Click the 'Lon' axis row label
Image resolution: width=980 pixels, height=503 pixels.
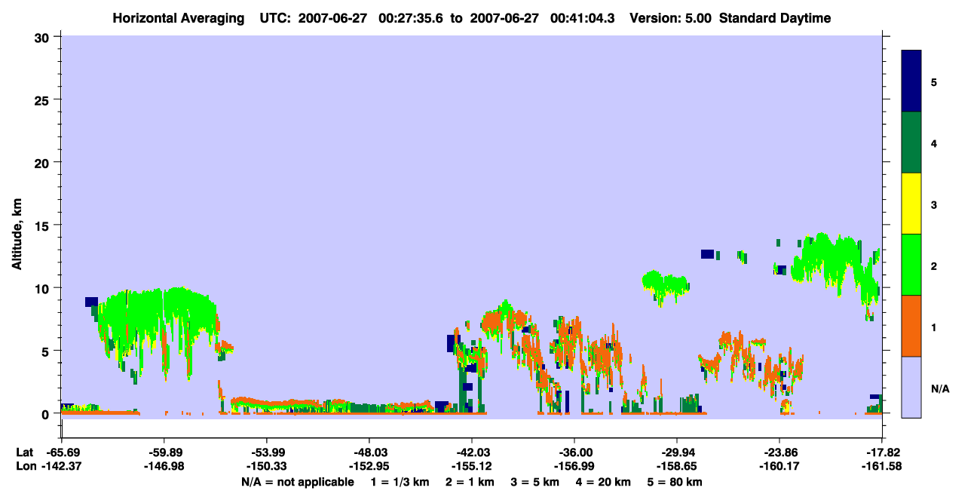(x=25, y=466)
